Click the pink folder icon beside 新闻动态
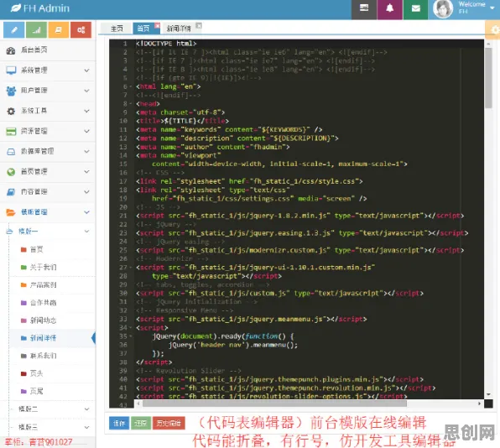The image size is (500, 448). [x=23, y=320]
